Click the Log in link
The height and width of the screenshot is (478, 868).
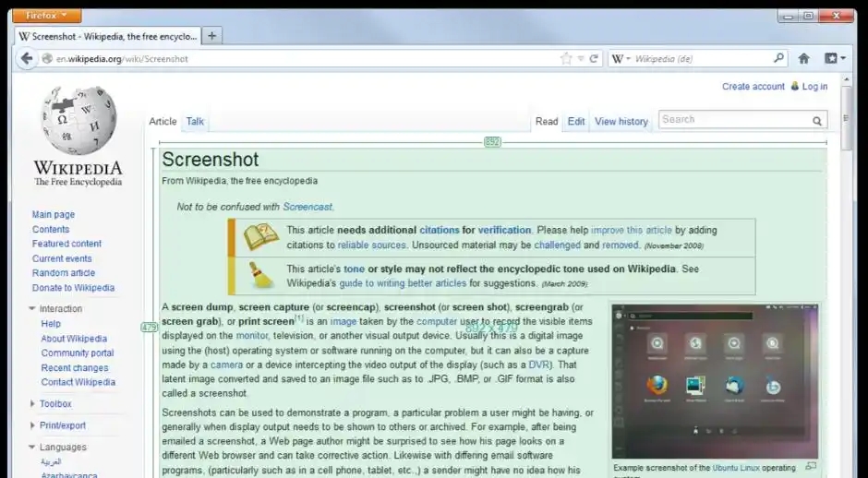(814, 87)
